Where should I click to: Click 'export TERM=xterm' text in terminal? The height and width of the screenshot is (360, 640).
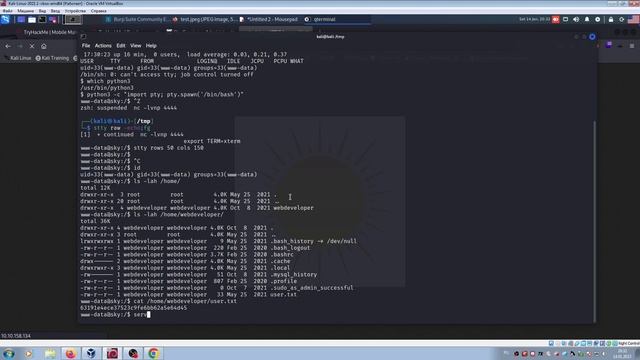[212, 141]
